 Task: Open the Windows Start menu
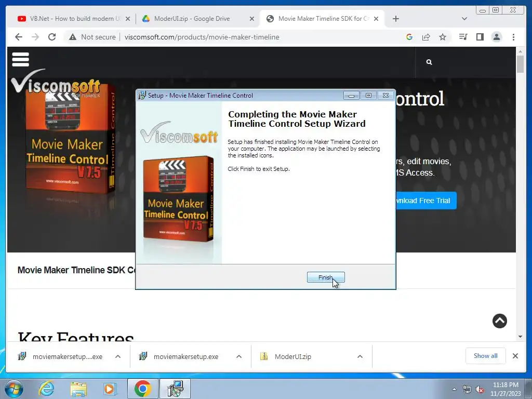(x=14, y=389)
